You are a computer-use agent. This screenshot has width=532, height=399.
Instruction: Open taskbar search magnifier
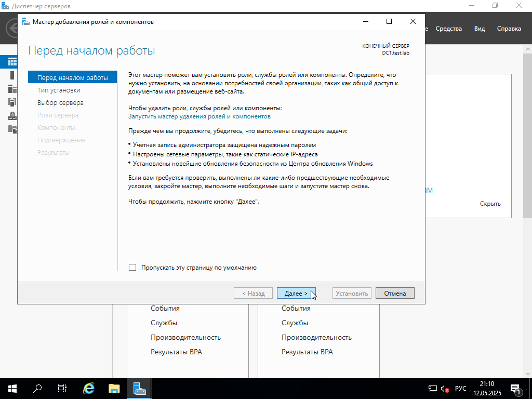[x=37, y=389]
